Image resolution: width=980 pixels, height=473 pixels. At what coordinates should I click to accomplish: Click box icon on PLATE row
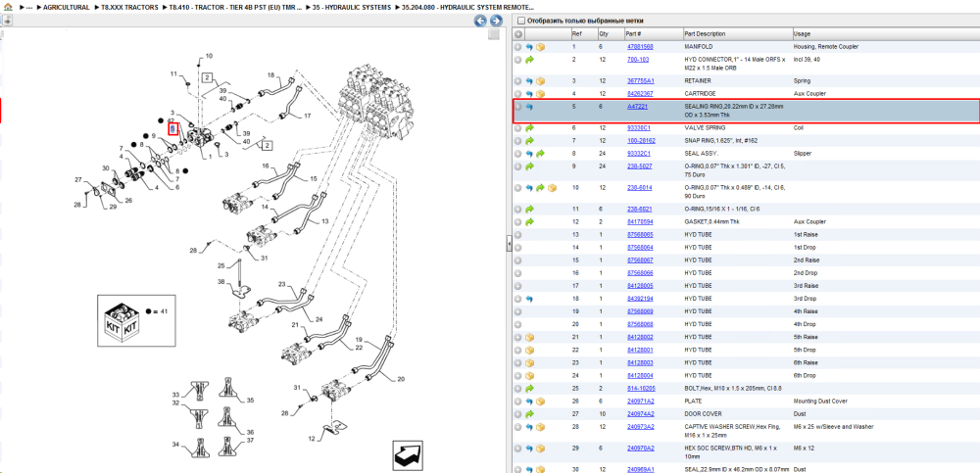pyautogui.click(x=541, y=402)
